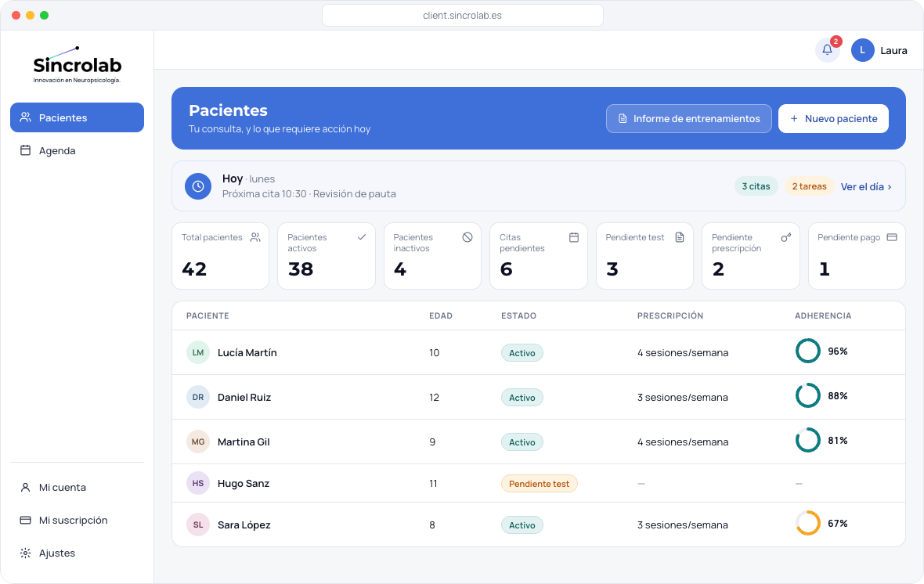Click the Pendiente prescripción key icon

[x=785, y=237]
